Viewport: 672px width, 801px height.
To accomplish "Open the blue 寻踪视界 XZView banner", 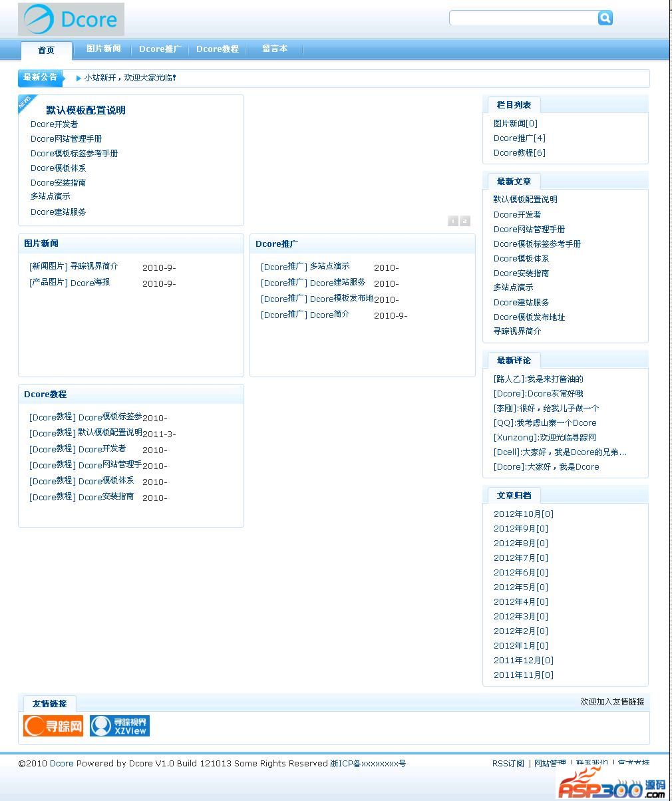I will point(120,726).
